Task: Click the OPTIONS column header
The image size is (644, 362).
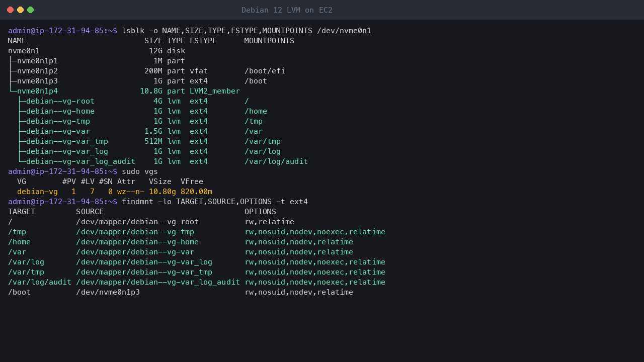Action: point(260,212)
